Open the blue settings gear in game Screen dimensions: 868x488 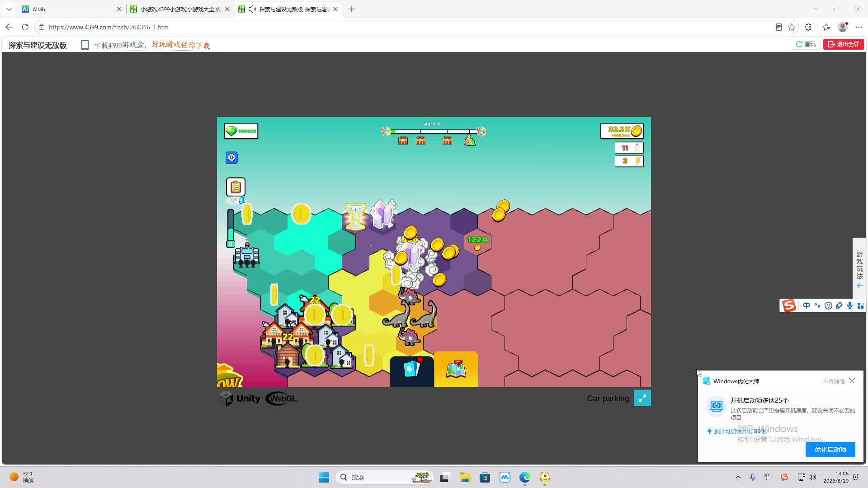pos(231,158)
